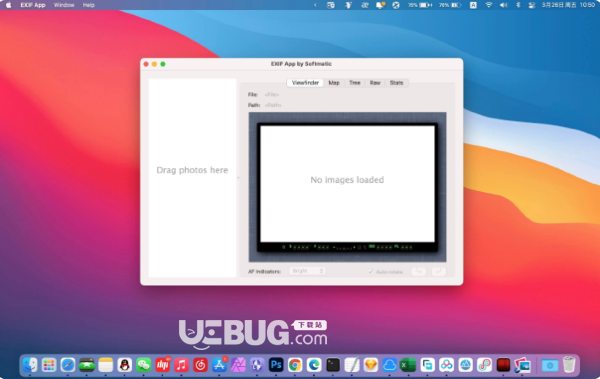Click the No images loaded viewfinder preview
The image size is (600, 379).
[347, 184]
